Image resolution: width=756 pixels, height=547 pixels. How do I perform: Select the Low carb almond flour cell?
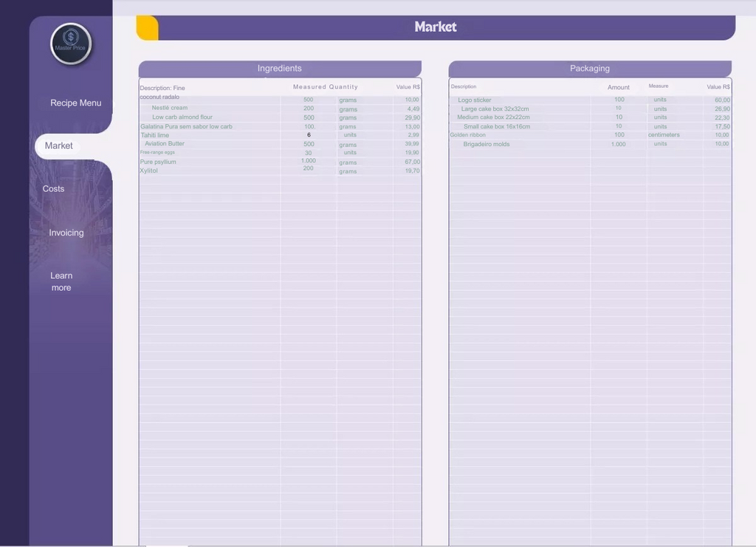(182, 117)
